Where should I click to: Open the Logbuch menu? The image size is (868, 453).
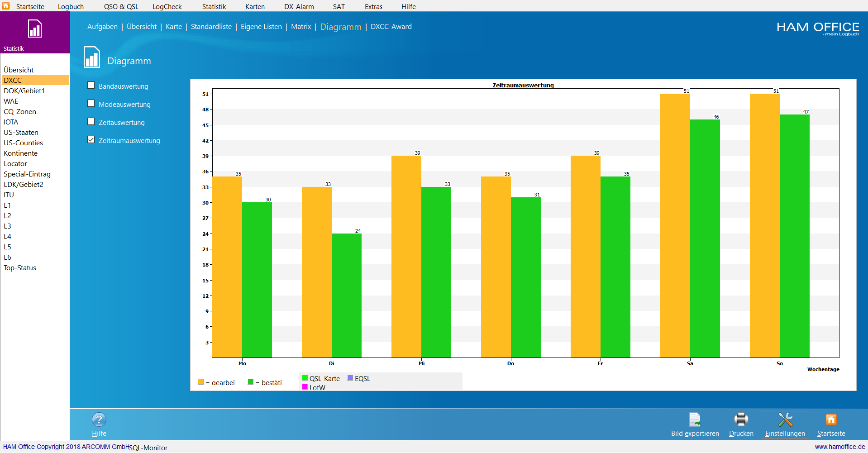[71, 7]
